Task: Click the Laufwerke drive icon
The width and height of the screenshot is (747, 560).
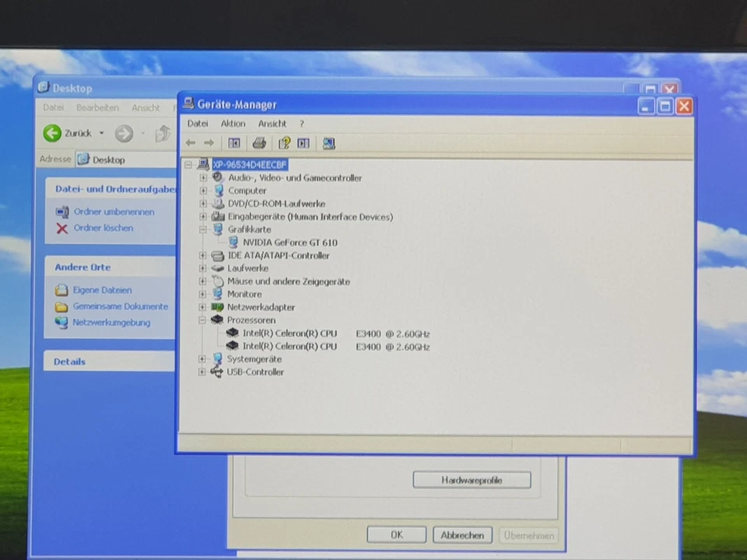Action: (218, 268)
